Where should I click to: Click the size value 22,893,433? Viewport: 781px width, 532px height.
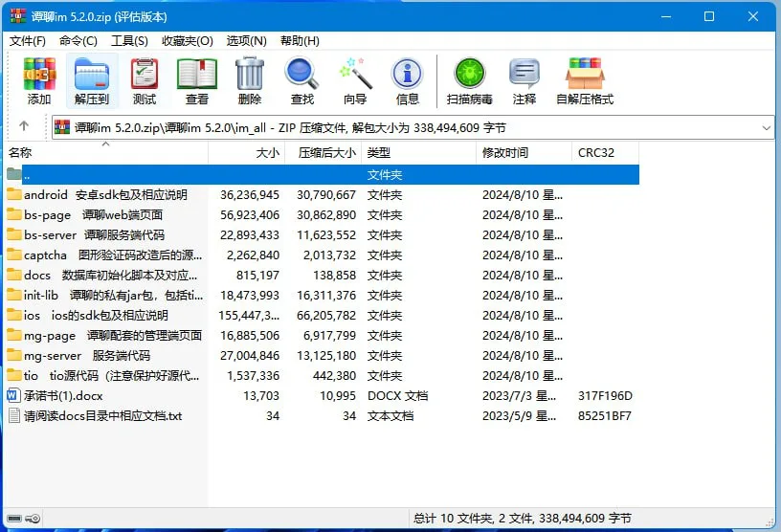coord(250,235)
